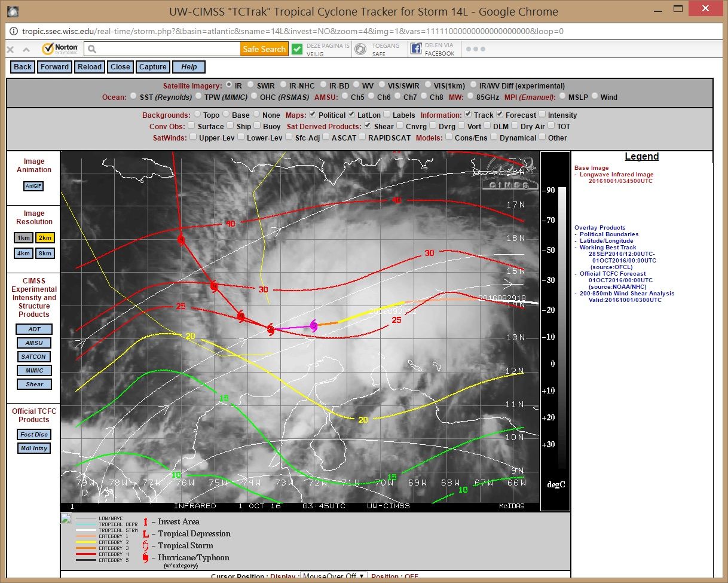Click the toolbar left X close icon
The height and width of the screenshot is (583, 728).
(x=10, y=50)
